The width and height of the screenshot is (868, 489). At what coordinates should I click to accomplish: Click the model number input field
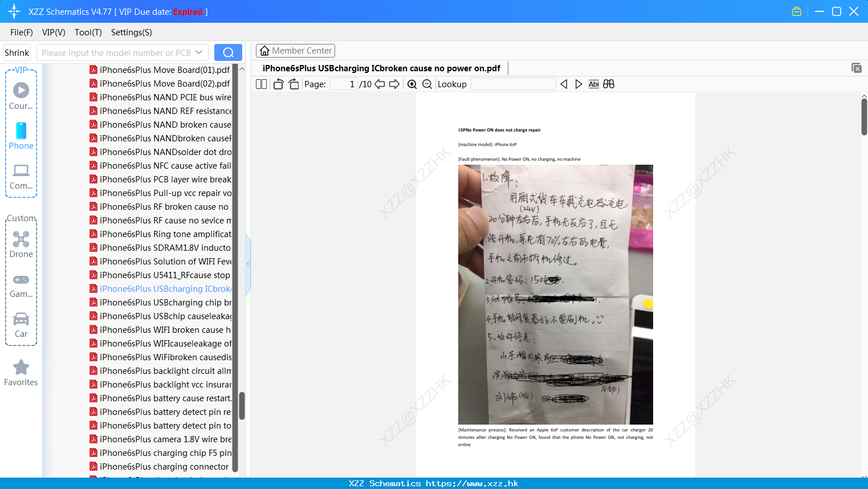pyautogui.click(x=116, y=52)
